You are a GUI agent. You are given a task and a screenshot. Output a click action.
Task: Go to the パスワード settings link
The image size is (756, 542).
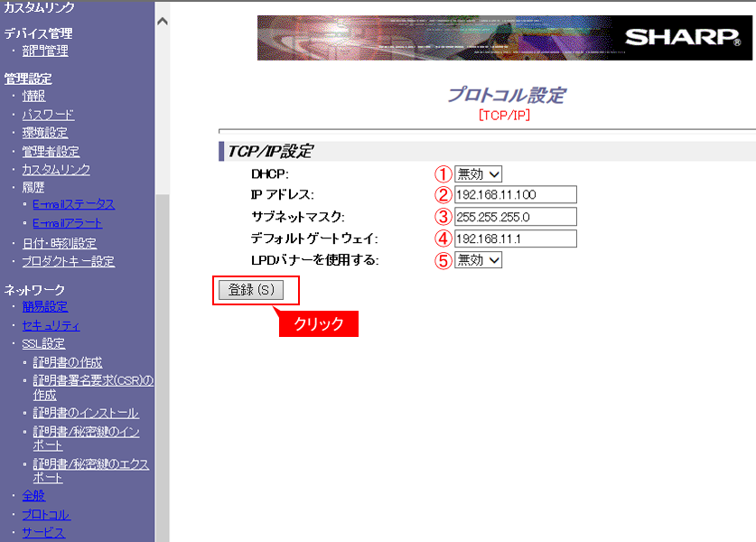pyautogui.click(x=48, y=115)
